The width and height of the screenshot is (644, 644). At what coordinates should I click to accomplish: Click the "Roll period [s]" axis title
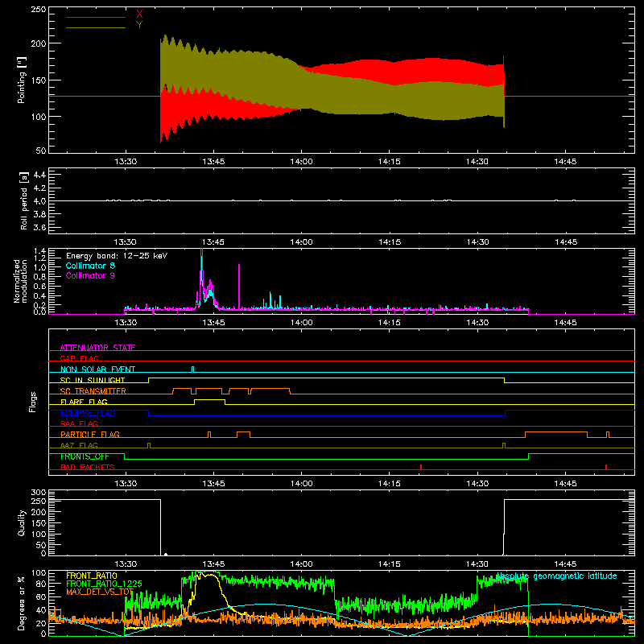click(x=23, y=200)
